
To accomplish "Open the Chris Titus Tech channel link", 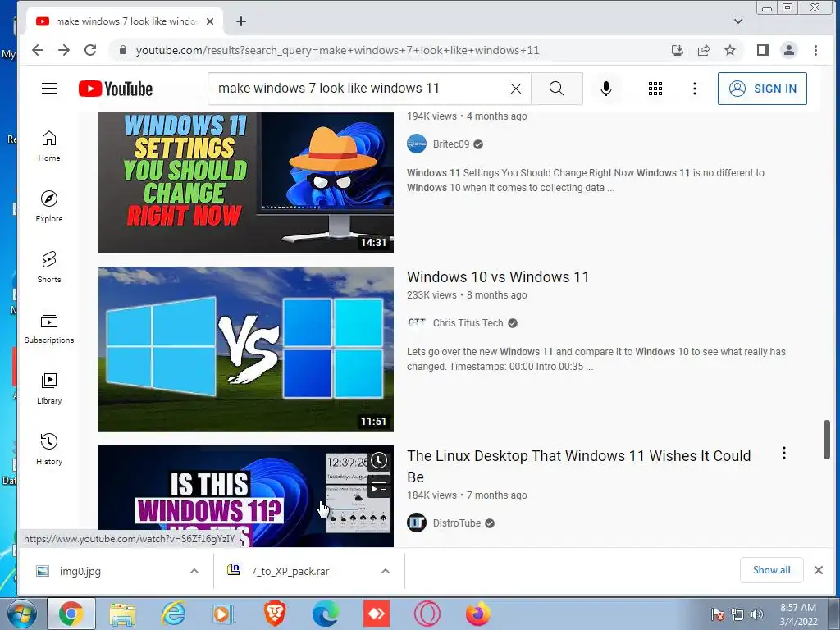I will [468, 323].
